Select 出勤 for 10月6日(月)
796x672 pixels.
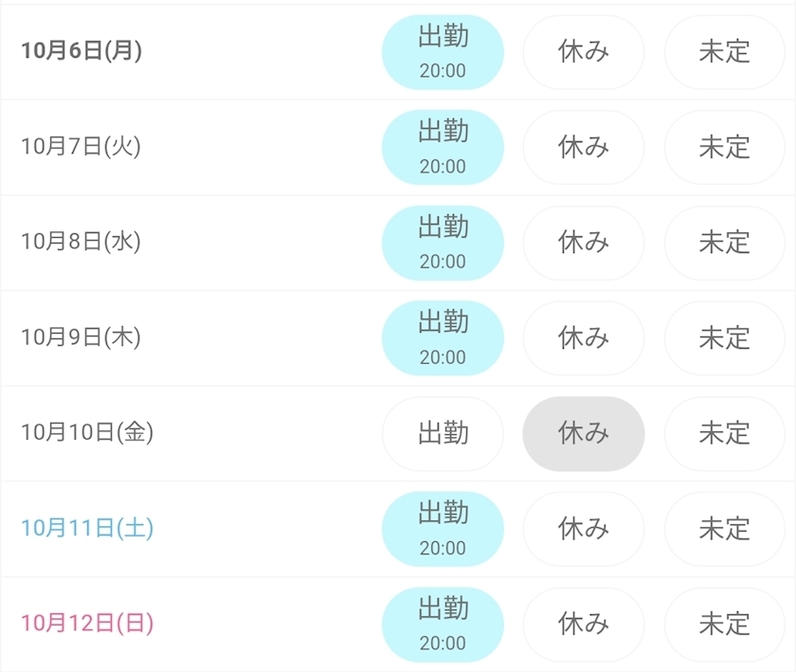tap(443, 52)
